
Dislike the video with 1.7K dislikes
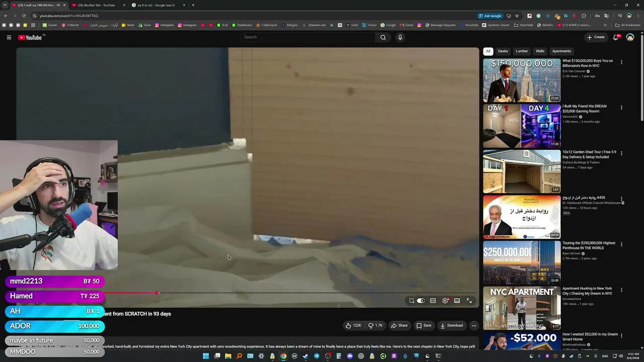tap(375, 325)
